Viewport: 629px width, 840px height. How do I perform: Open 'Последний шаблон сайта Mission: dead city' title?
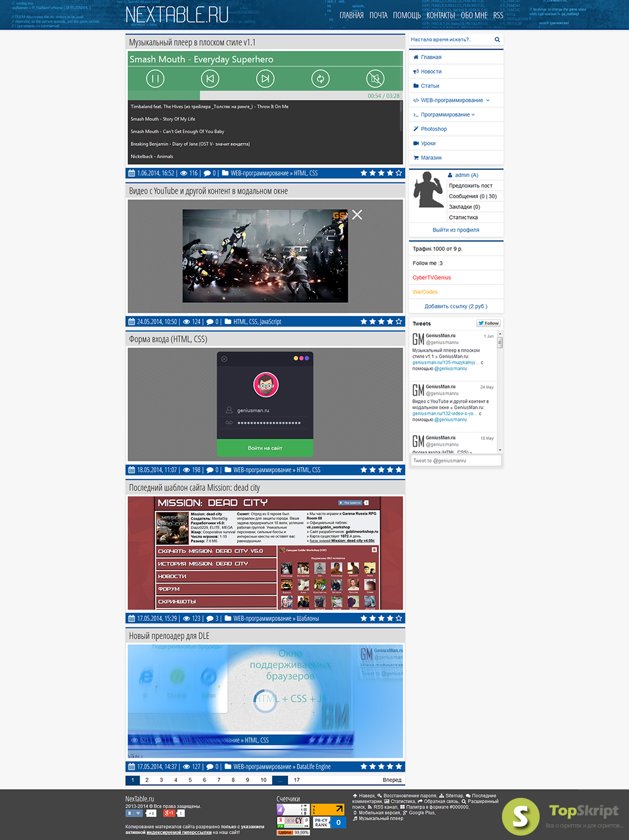click(194, 488)
